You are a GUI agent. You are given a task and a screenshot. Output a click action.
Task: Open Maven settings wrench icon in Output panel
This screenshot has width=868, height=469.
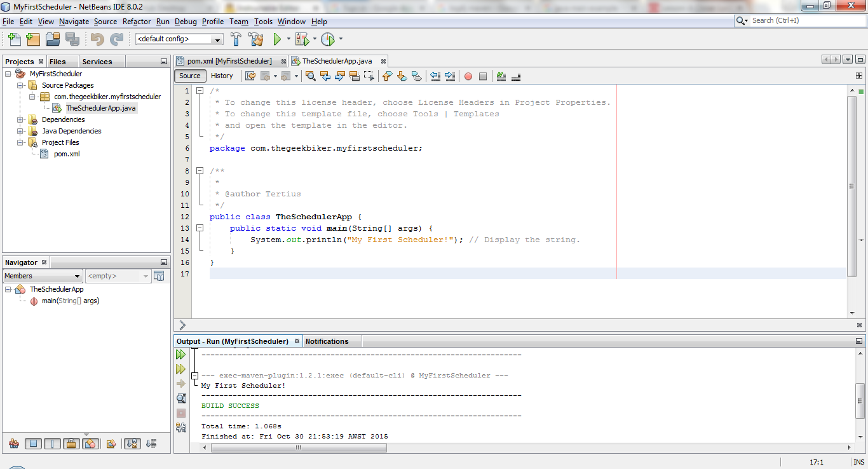(x=181, y=428)
